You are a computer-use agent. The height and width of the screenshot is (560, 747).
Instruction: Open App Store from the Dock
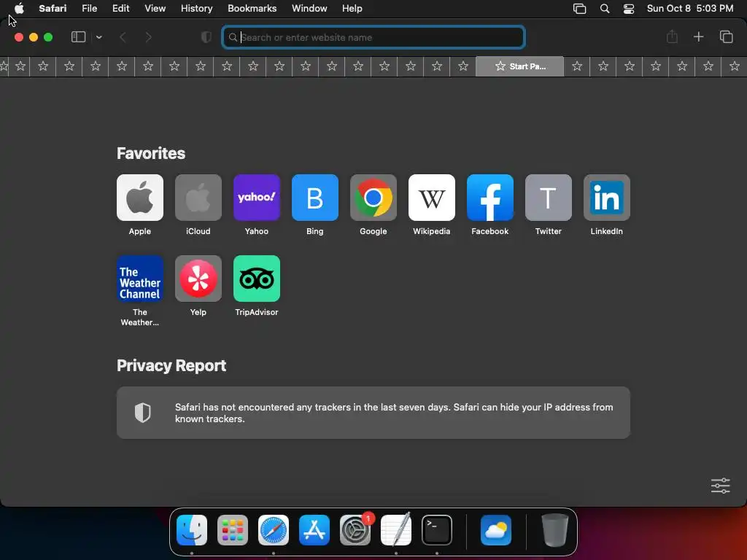tap(314, 530)
